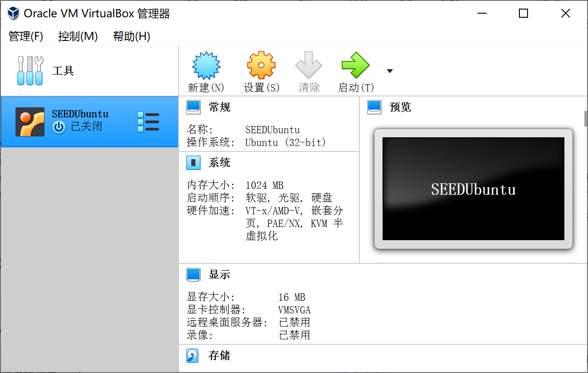
Task: Click the General (常规) section icon
Action: pyautogui.click(x=194, y=107)
